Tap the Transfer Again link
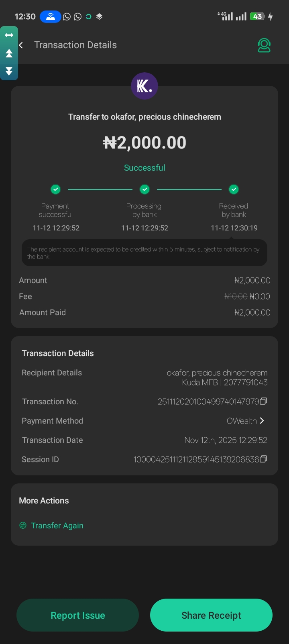The image size is (289, 644). 57,526
